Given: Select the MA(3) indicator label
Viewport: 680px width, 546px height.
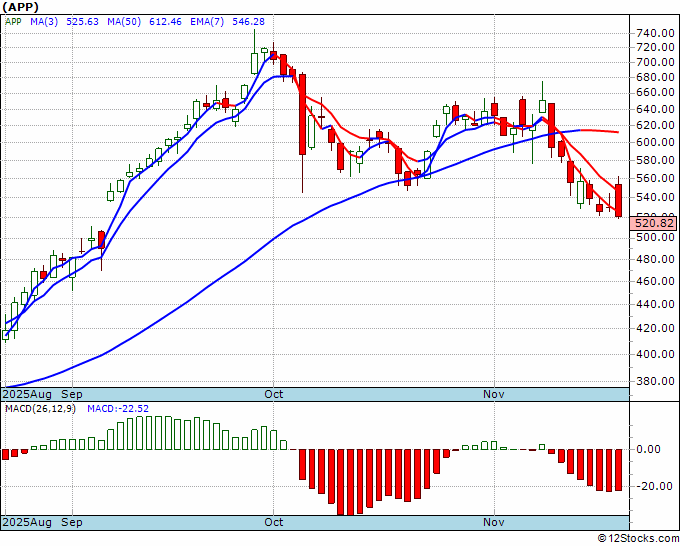Looking at the screenshot, I should [x=44, y=22].
